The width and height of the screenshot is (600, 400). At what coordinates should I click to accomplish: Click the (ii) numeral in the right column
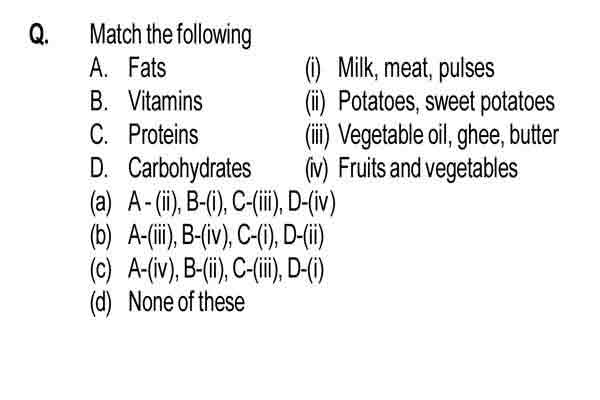pos(315,102)
